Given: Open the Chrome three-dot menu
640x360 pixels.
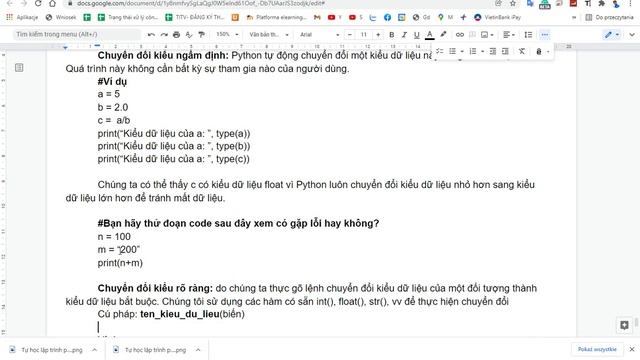Looking at the screenshot, I should point(631,3).
